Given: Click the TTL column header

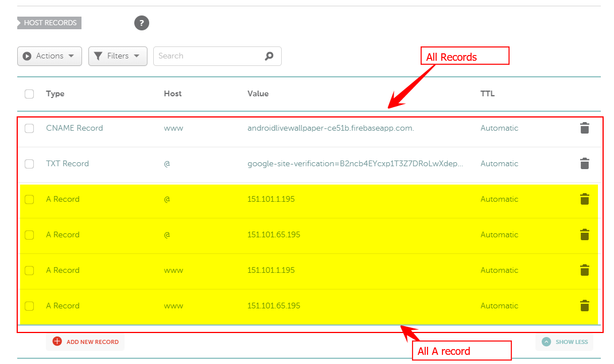Looking at the screenshot, I should tap(488, 94).
